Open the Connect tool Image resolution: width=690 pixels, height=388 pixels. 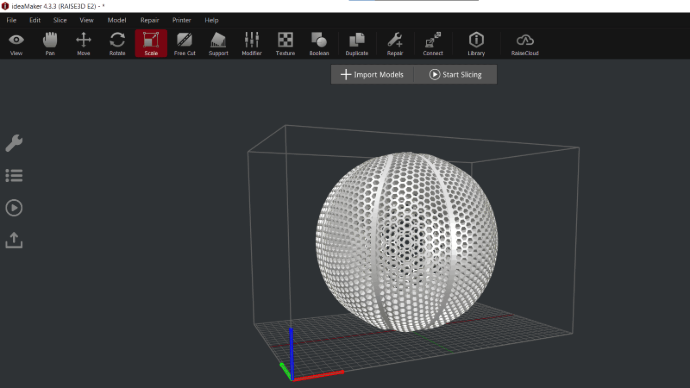coord(433,44)
